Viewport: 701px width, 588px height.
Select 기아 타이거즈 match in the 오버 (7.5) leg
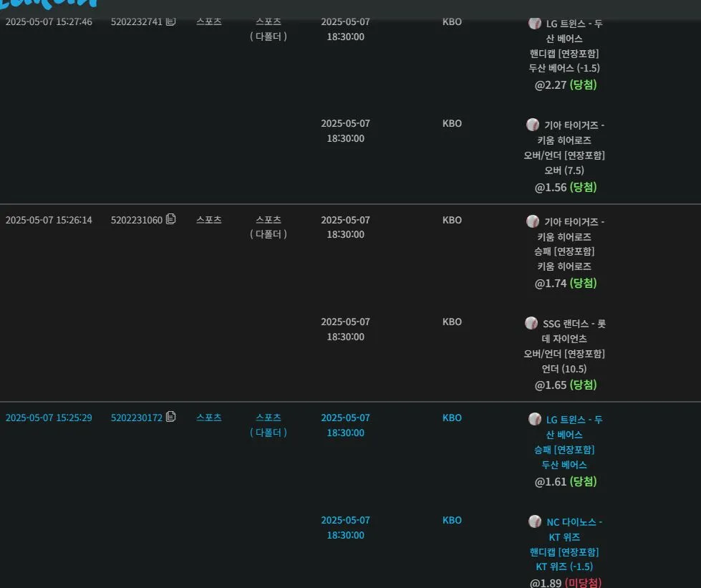pyautogui.click(x=571, y=132)
